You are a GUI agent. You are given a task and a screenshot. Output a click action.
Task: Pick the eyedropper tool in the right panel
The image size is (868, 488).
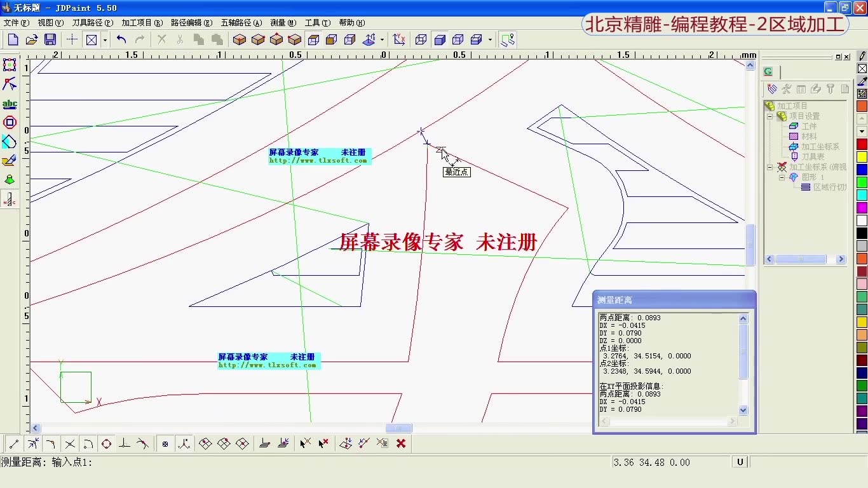tap(862, 81)
